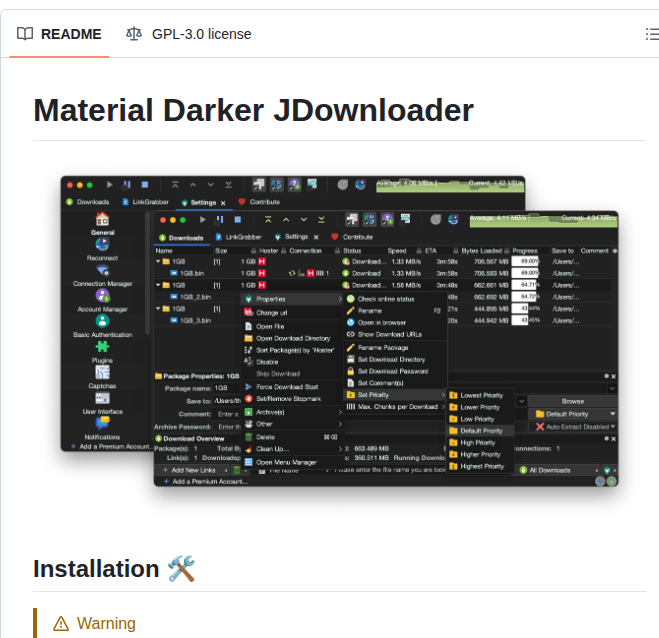
Task: Open LinkGrabber tab in front JDownloader window
Action: pyautogui.click(x=238, y=237)
